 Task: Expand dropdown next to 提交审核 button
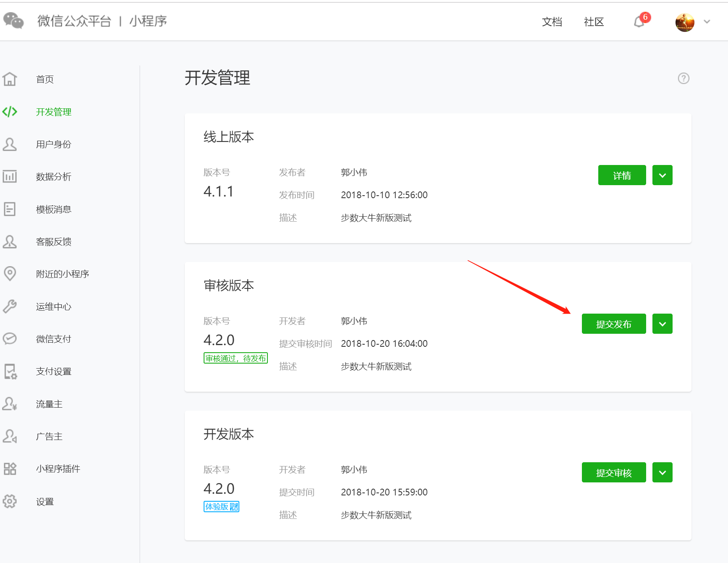(662, 473)
